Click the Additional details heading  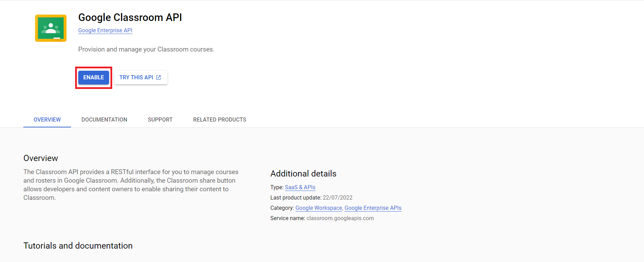303,174
